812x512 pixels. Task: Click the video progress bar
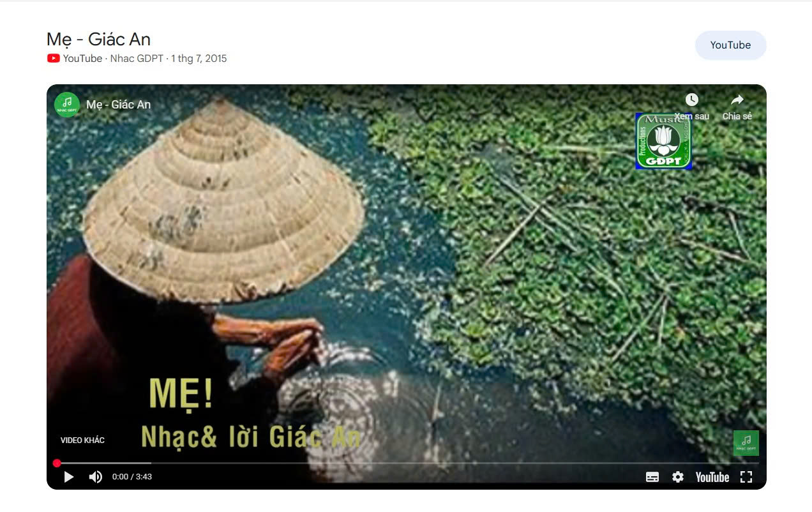407,463
